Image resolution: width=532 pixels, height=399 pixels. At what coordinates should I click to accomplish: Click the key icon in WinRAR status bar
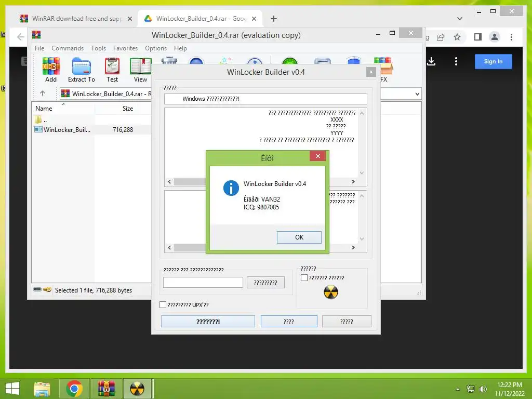tap(47, 289)
